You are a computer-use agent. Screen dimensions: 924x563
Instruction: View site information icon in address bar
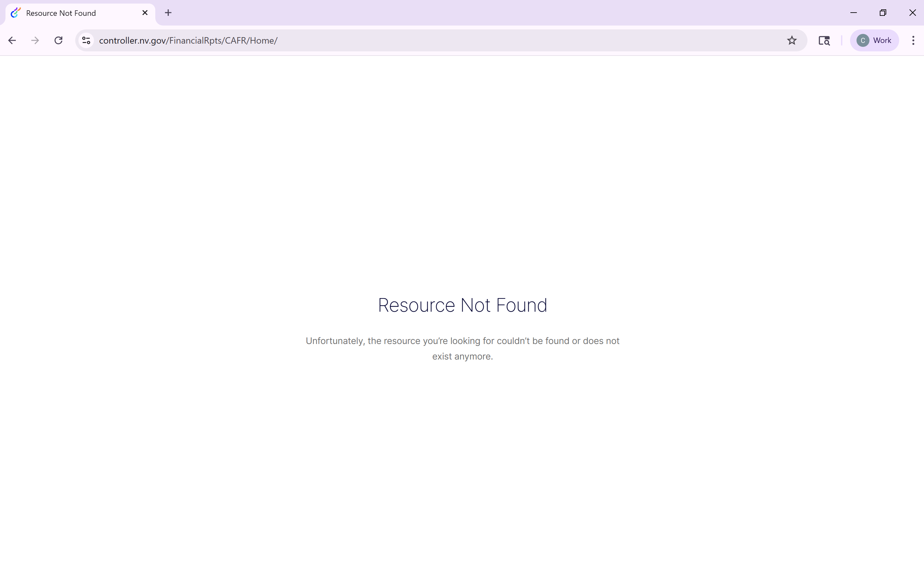click(86, 40)
